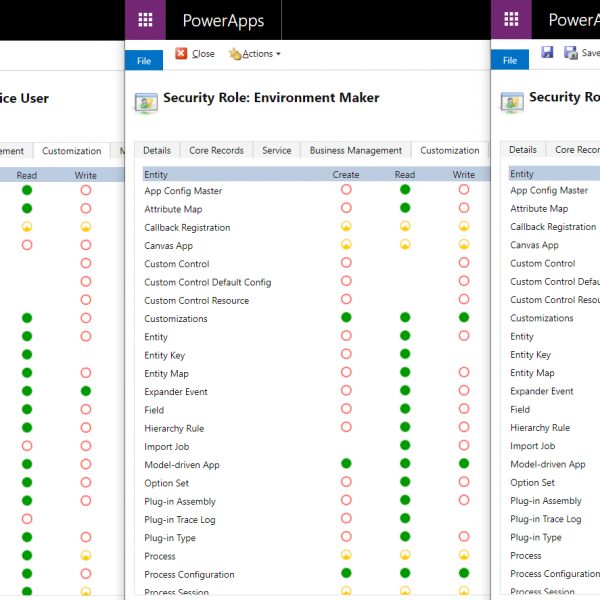Click Entity column header in Environment Maker window
Viewport: 600px width, 600px height.
(x=156, y=174)
